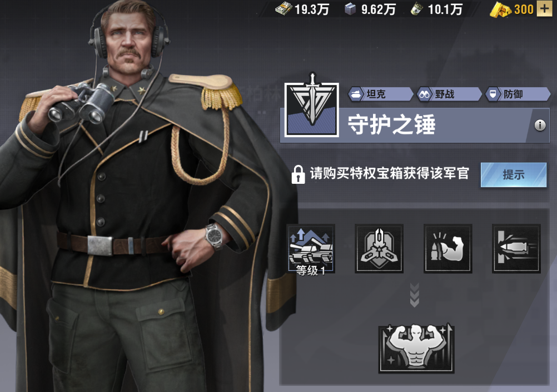Select the 野战 field battle tag
This screenshot has width=557, height=392.
click(x=449, y=94)
